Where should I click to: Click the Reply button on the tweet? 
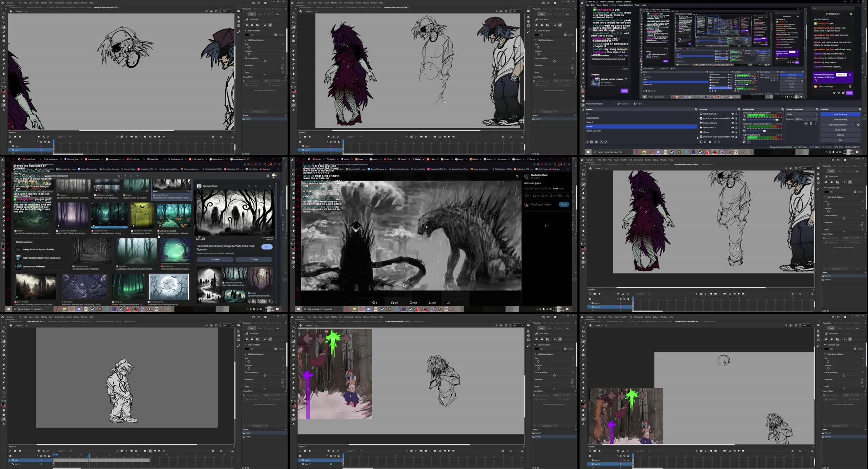coord(564,204)
